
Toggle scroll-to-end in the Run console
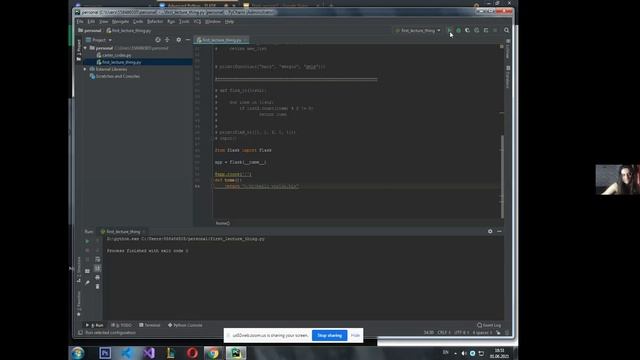tap(97, 268)
